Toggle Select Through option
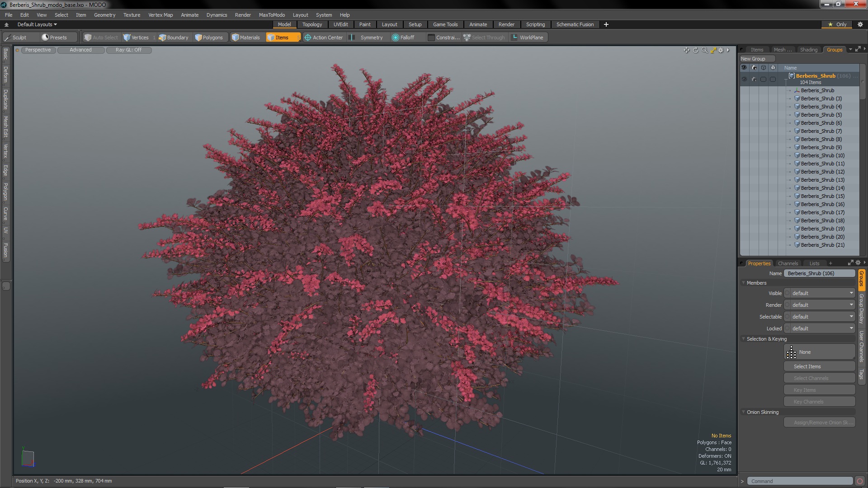This screenshot has width=868, height=488. tap(484, 38)
